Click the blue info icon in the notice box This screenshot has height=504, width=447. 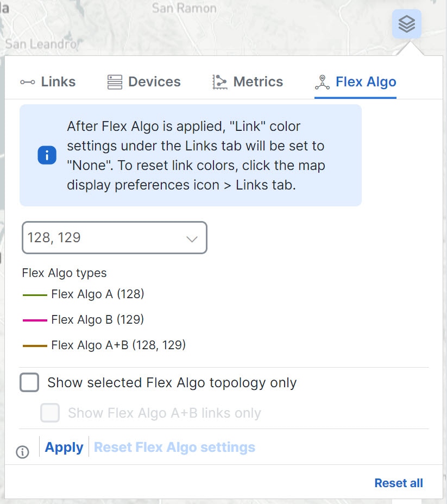pos(47,155)
